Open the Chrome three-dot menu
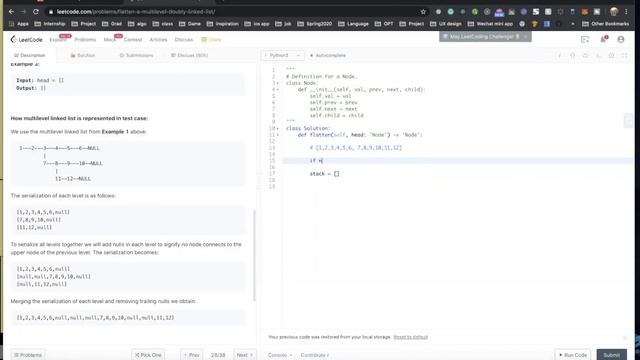The height and width of the screenshot is (360, 640). point(626,12)
